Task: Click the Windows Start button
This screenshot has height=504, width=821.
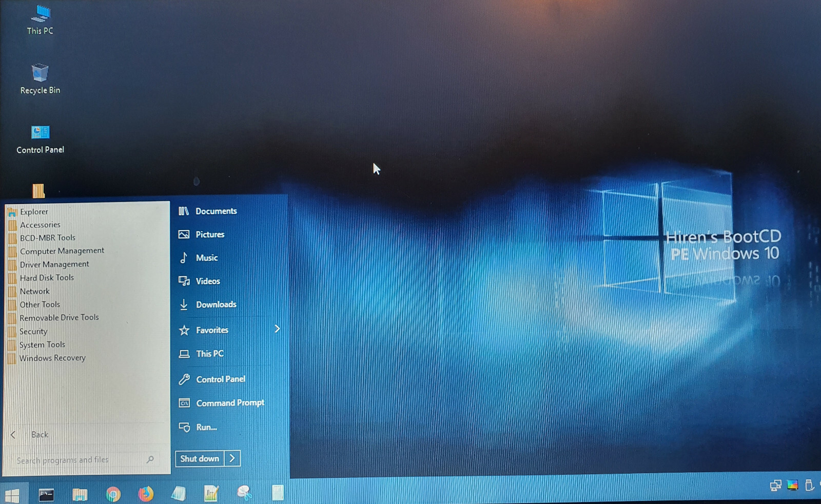Action: [x=12, y=495]
